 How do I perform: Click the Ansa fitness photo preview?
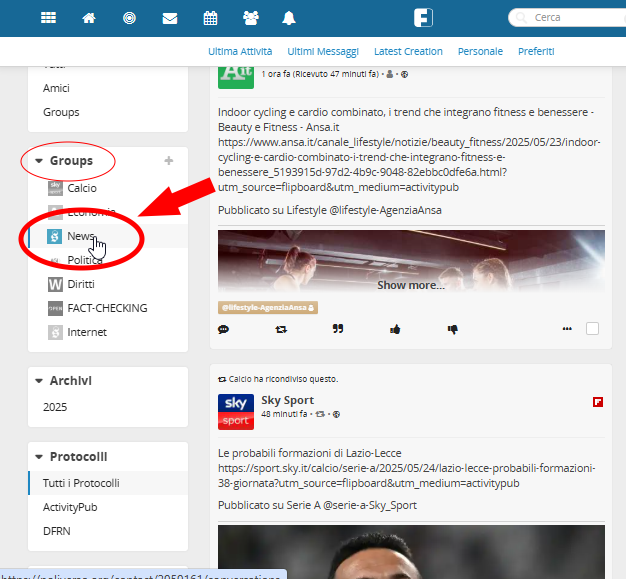[411, 260]
